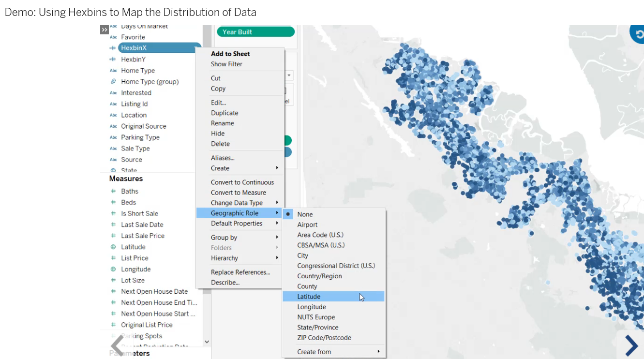Viewport: 644px width, 359px height.
Task: Choose Replace References...
Action: pyautogui.click(x=240, y=272)
